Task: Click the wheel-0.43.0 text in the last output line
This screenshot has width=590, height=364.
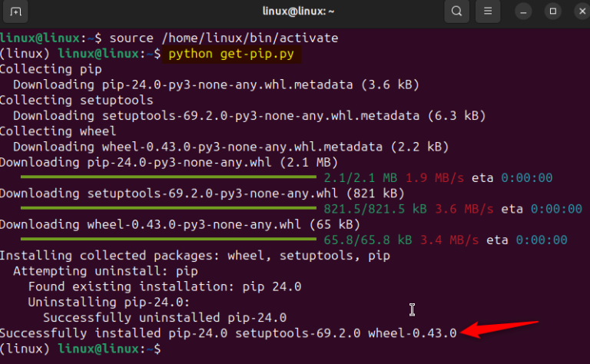Action: click(412, 333)
